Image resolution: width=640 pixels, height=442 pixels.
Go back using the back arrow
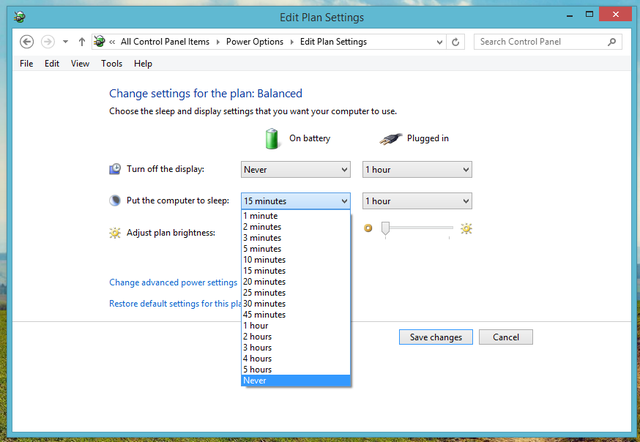(27, 42)
